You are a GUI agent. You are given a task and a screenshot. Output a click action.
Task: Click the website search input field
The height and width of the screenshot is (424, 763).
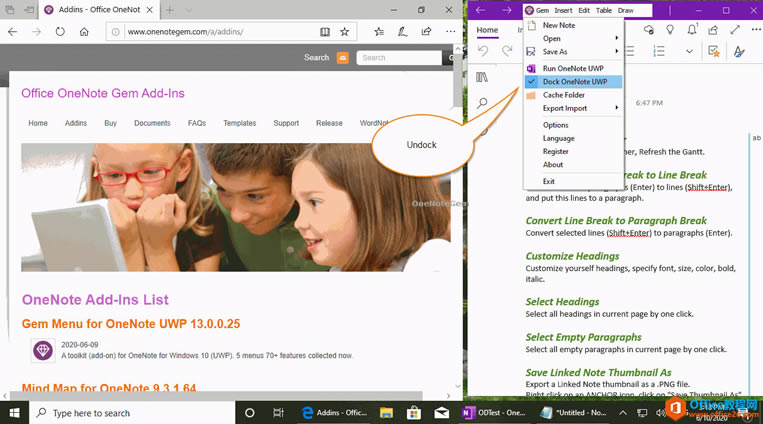397,58
